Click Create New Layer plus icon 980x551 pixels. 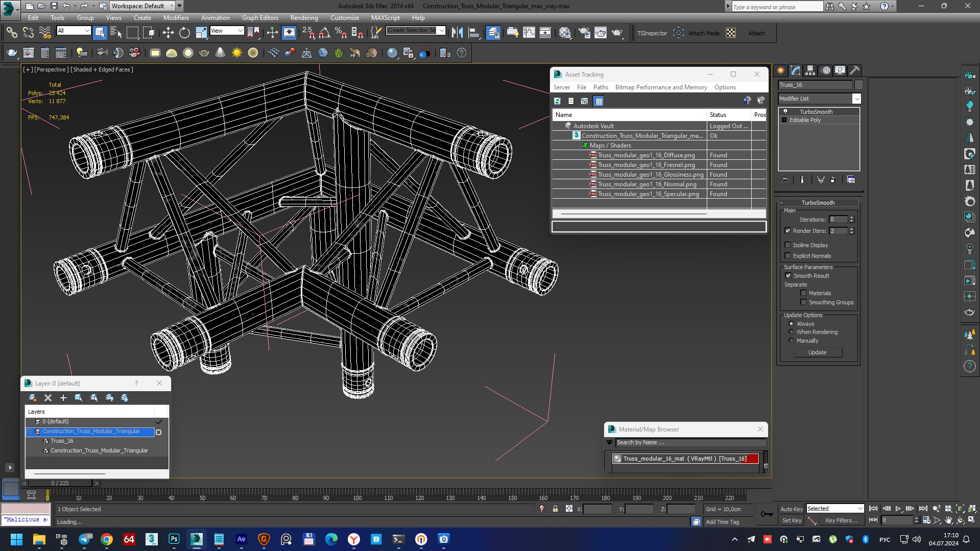point(63,398)
